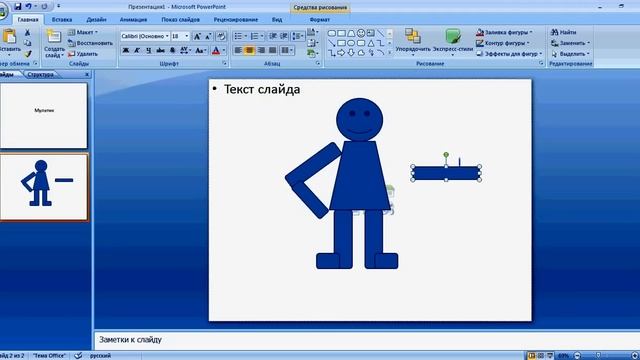Zoom out with minus button
The image size is (640, 360).
pyautogui.click(x=577, y=356)
